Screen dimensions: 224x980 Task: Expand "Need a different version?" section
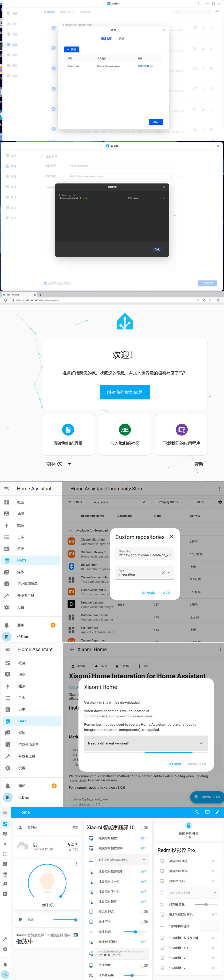click(146, 743)
